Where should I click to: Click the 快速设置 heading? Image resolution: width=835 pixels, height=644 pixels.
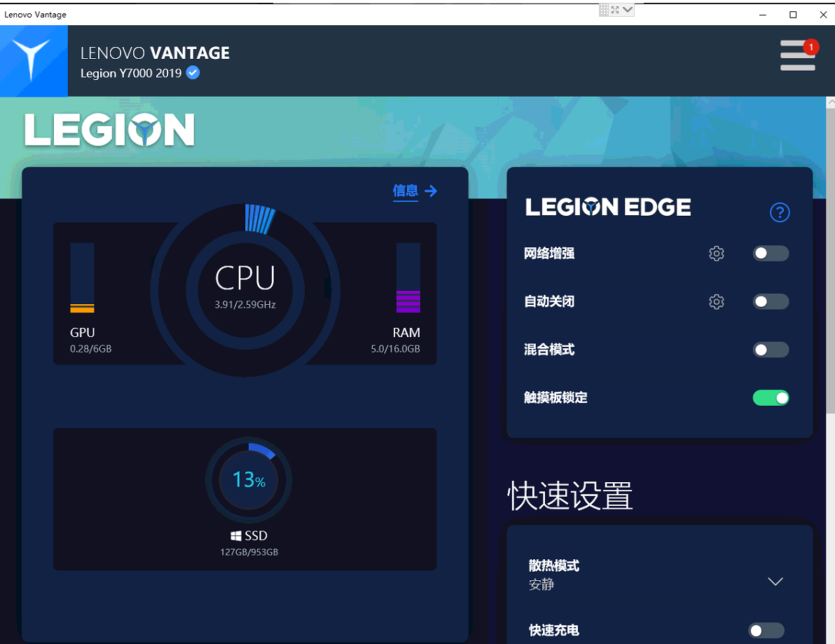pyautogui.click(x=570, y=496)
